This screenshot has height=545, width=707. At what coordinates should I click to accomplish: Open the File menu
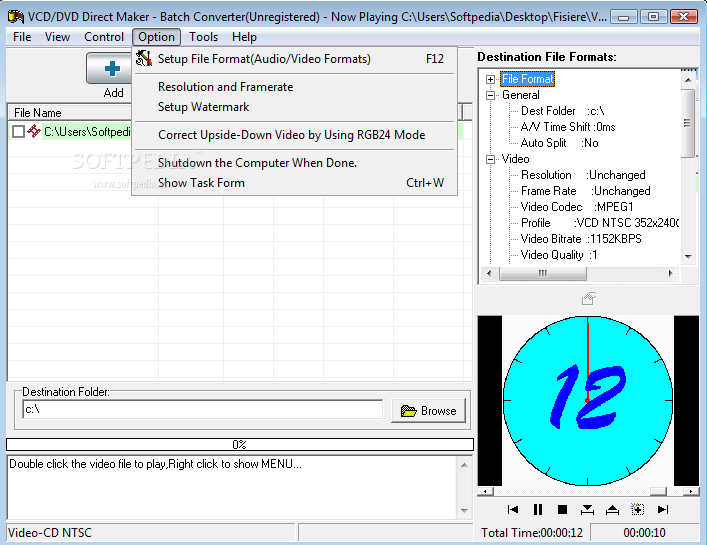(22, 37)
